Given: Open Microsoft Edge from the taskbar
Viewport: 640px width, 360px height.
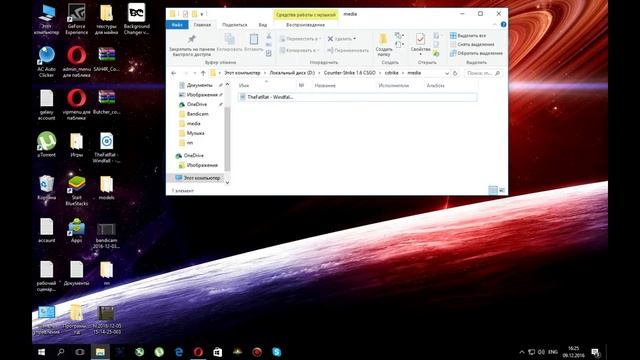Looking at the screenshot, I should pos(179,352).
